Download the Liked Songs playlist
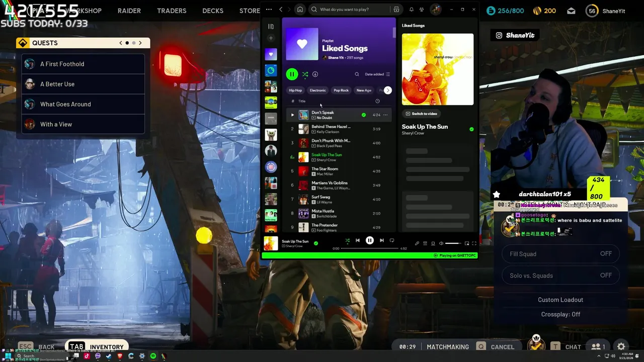The image size is (644, 362). pos(315,74)
